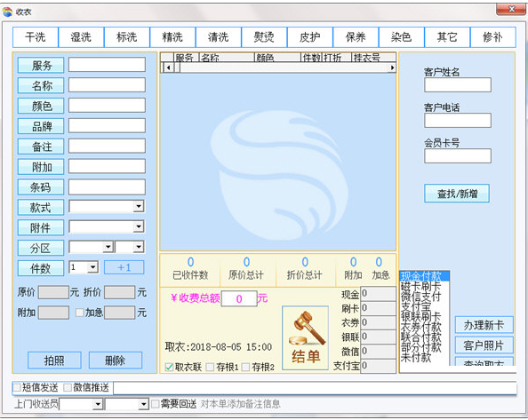Click the +1 quantity button
Viewport: 528px width, 420px height.
tap(124, 267)
